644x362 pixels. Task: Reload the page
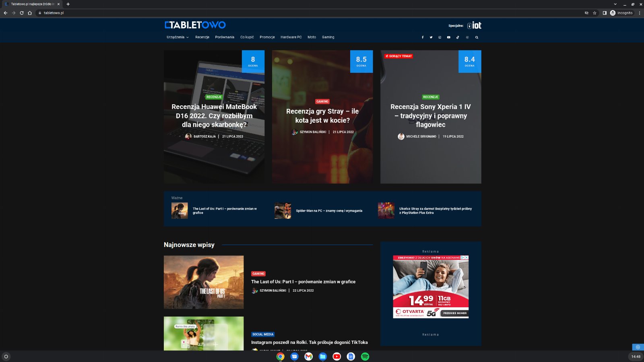22,13
